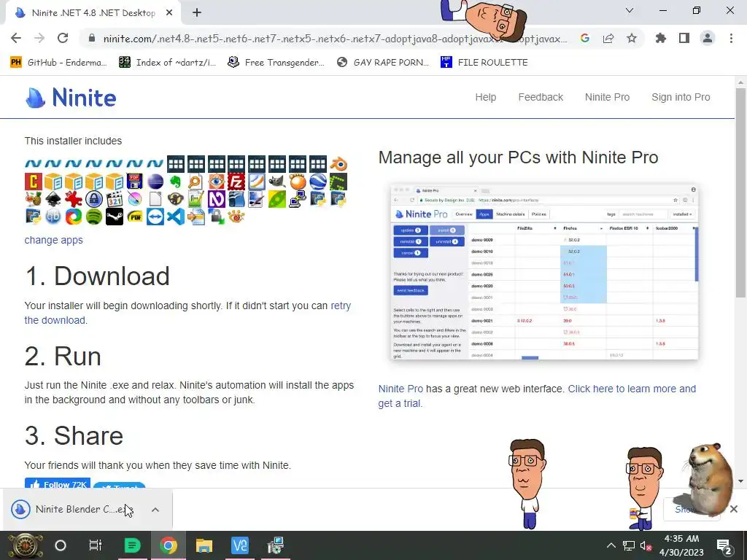Close the downloads bar
The height and width of the screenshot is (560, 747).
(x=734, y=509)
